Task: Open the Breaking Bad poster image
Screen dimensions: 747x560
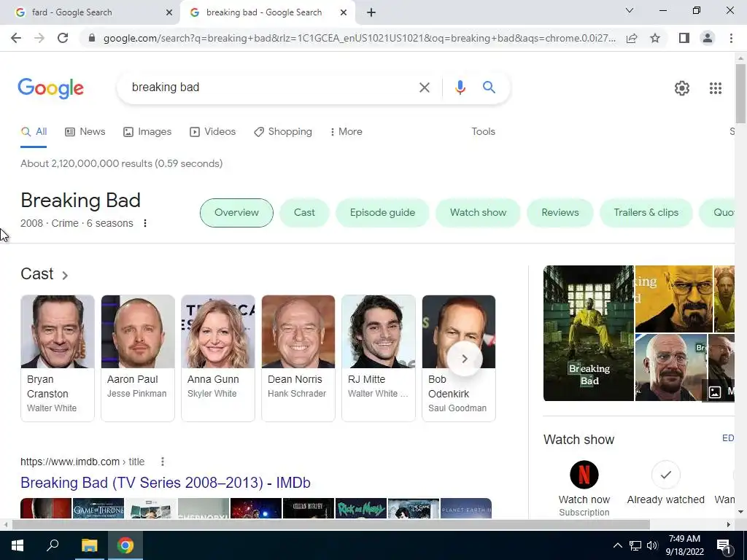Action: click(589, 333)
